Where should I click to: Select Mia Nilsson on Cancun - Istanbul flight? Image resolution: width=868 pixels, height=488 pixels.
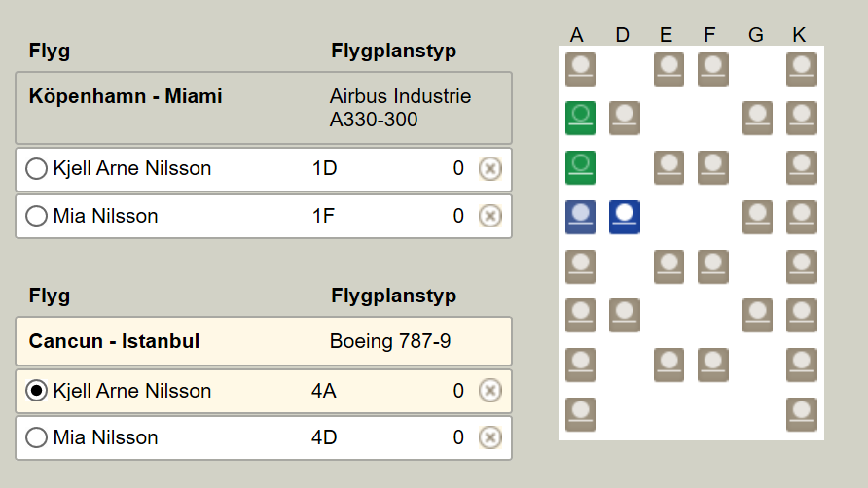point(37,437)
